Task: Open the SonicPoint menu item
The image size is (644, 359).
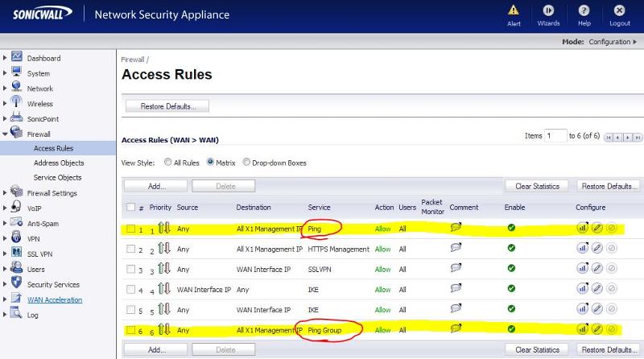Action: pos(43,119)
